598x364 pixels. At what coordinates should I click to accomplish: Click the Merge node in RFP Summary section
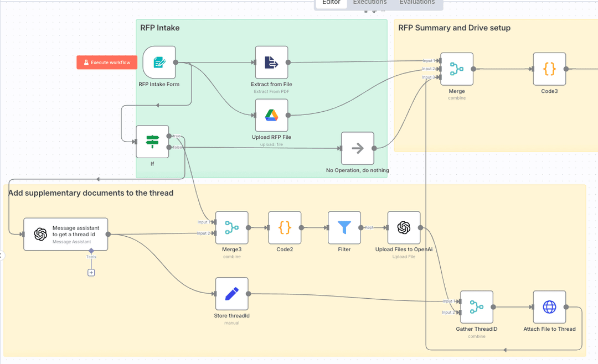[457, 69]
